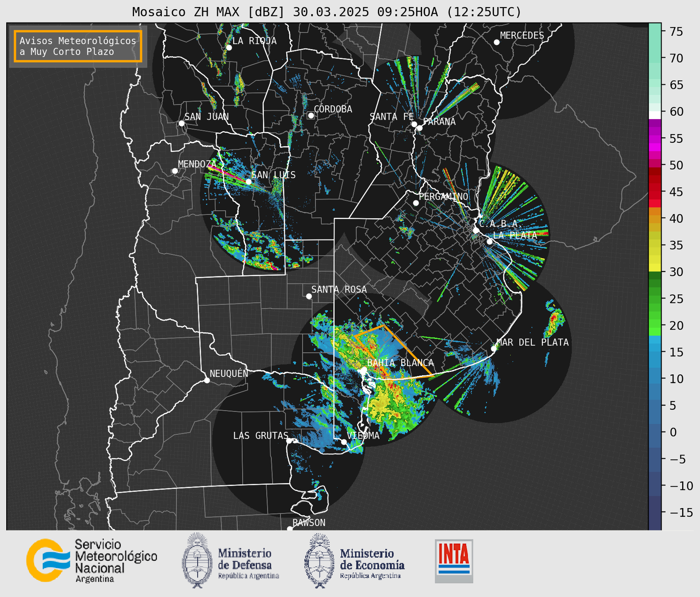The width and height of the screenshot is (700, 597).
Task: Click the 0 dBZ label on color scale
Action: point(673,433)
